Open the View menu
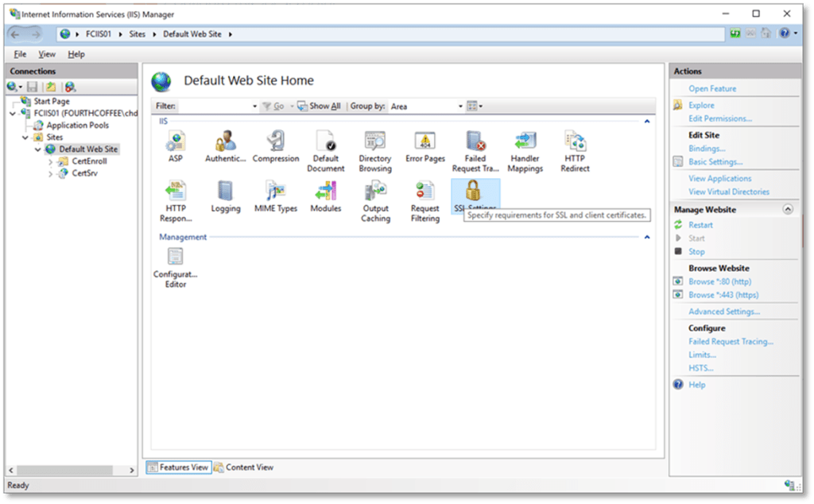 pos(47,54)
